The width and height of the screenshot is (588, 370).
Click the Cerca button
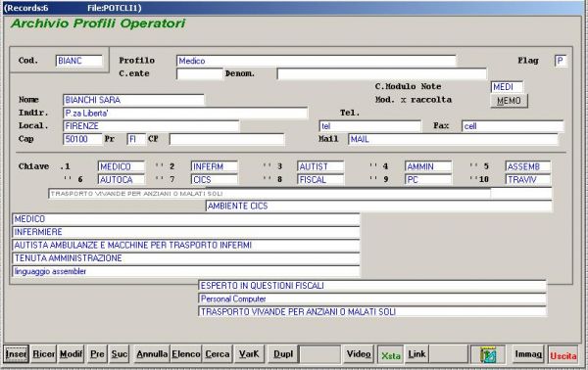click(218, 354)
